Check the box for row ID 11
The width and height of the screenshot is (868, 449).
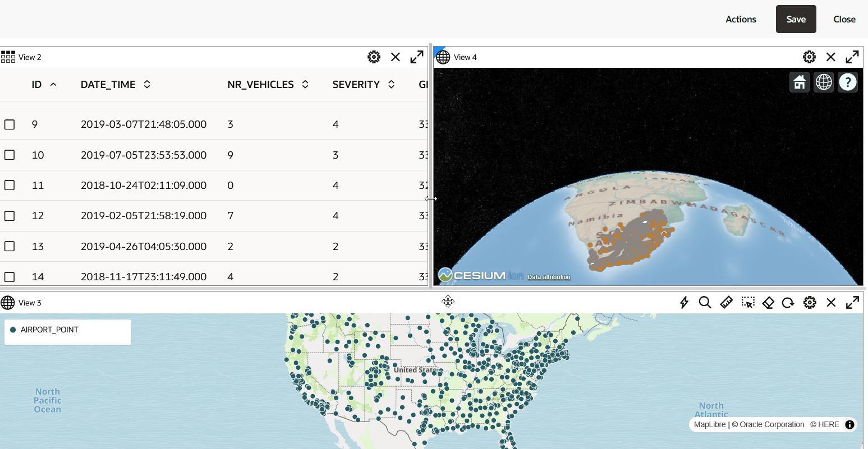10,185
